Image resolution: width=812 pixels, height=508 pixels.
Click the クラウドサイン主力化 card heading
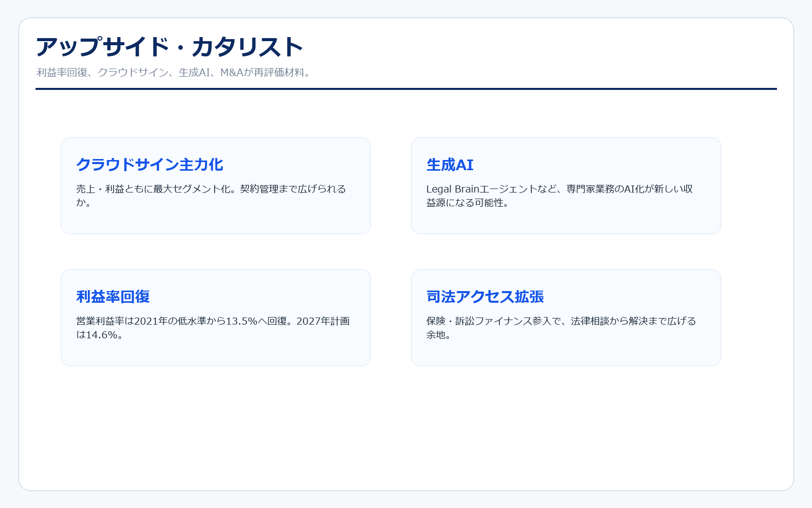click(x=150, y=165)
